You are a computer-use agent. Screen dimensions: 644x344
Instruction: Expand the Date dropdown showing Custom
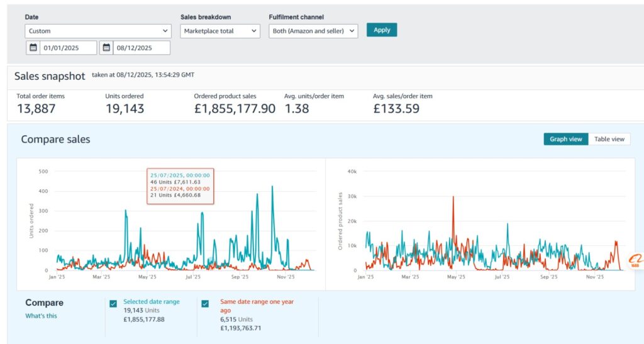(x=97, y=31)
